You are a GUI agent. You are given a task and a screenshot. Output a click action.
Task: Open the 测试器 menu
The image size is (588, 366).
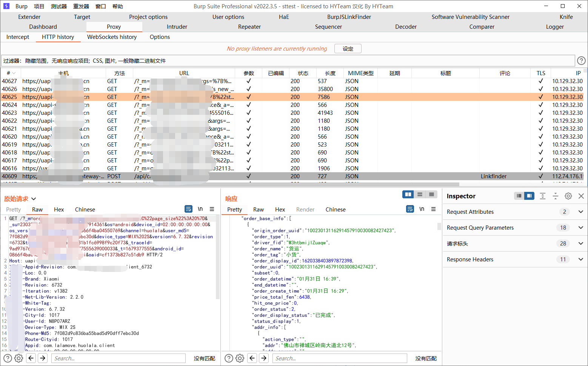pos(59,6)
